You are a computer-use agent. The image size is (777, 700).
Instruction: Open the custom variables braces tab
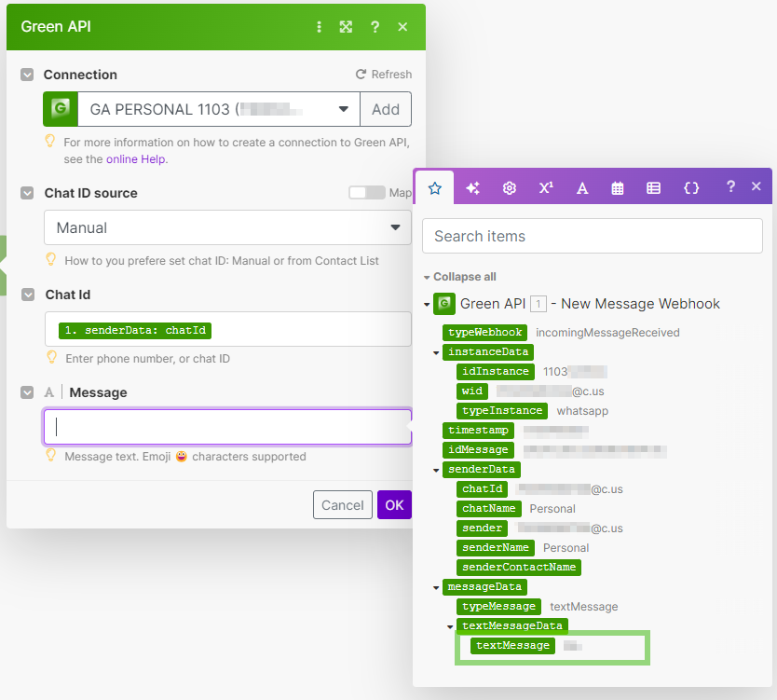pyautogui.click(x=691, y=187)
